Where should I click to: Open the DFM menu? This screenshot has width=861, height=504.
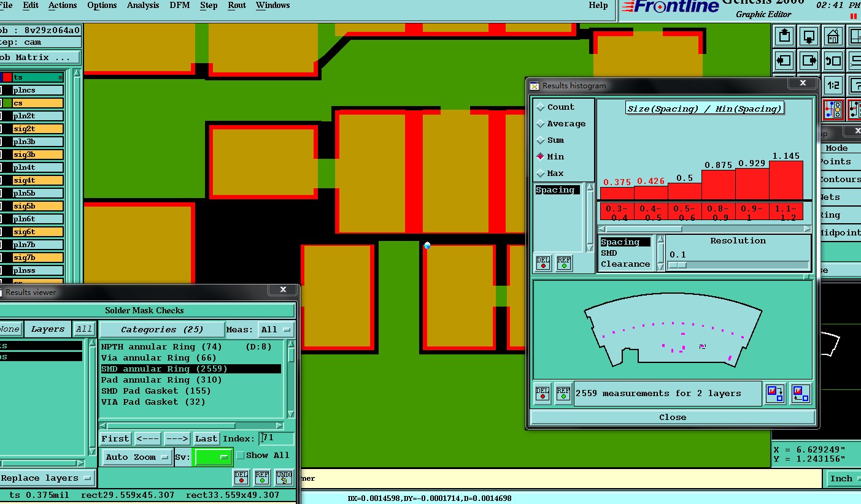[180, 6]
